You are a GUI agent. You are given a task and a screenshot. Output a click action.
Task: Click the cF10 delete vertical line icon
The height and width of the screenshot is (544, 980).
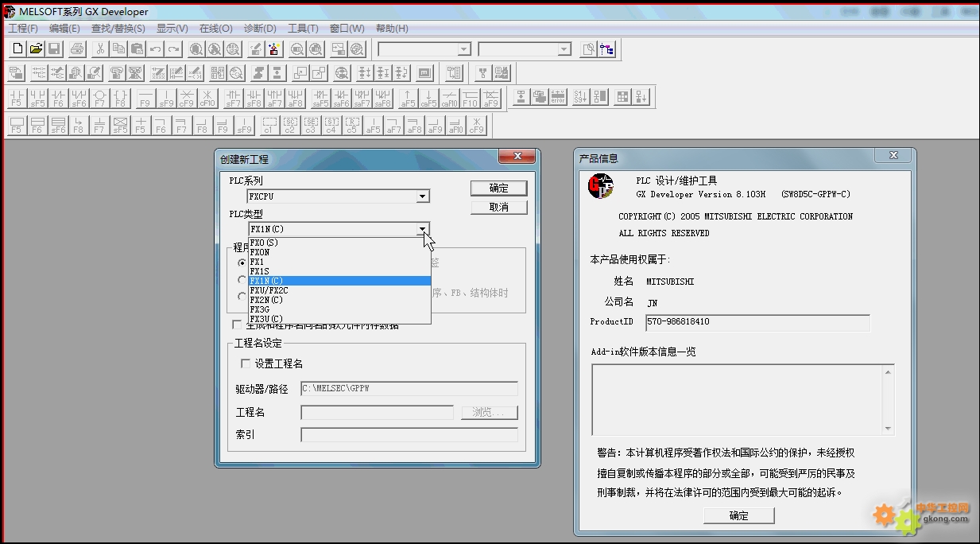207,98
